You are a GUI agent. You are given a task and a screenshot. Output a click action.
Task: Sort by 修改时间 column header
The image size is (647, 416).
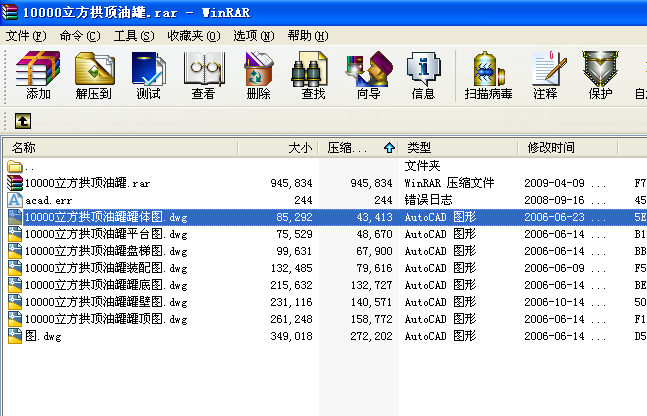point(568,147)
